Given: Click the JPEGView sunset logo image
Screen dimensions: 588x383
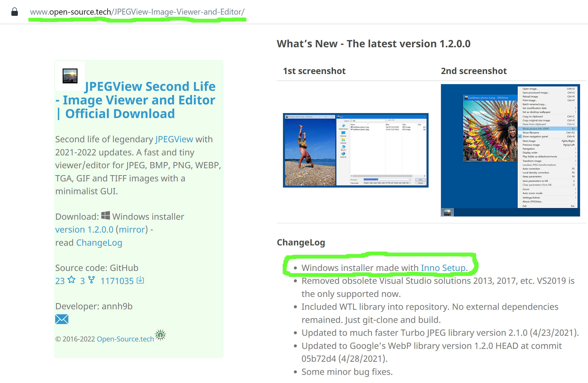Looking at the screenshot, I should click(70, 76).
